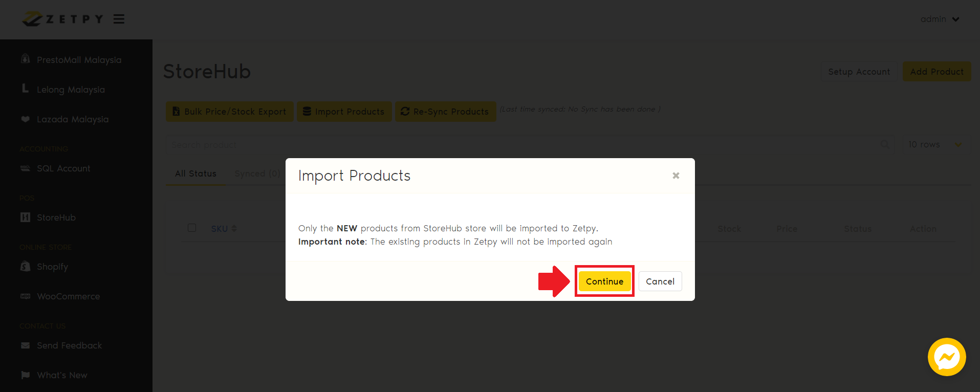Toggle the select-all checkbox beside SKU

click(192, 228)
